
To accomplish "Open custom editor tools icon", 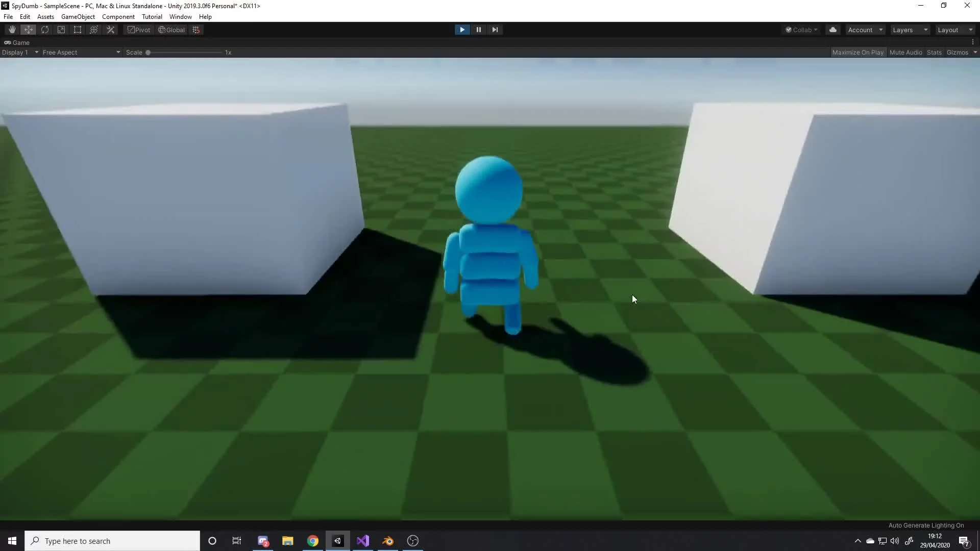I will [x=110, y=30].
